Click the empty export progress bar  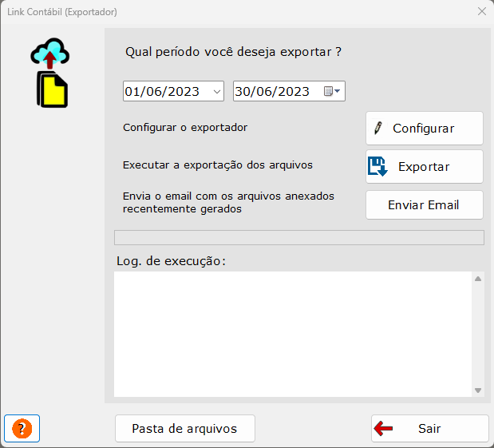click(x=299, y=237)
